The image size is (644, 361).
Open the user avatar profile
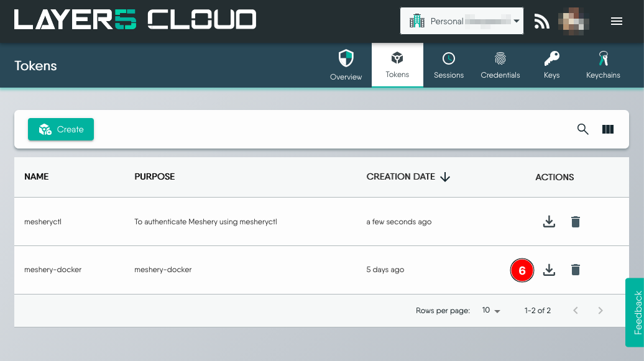pos(574,21)
